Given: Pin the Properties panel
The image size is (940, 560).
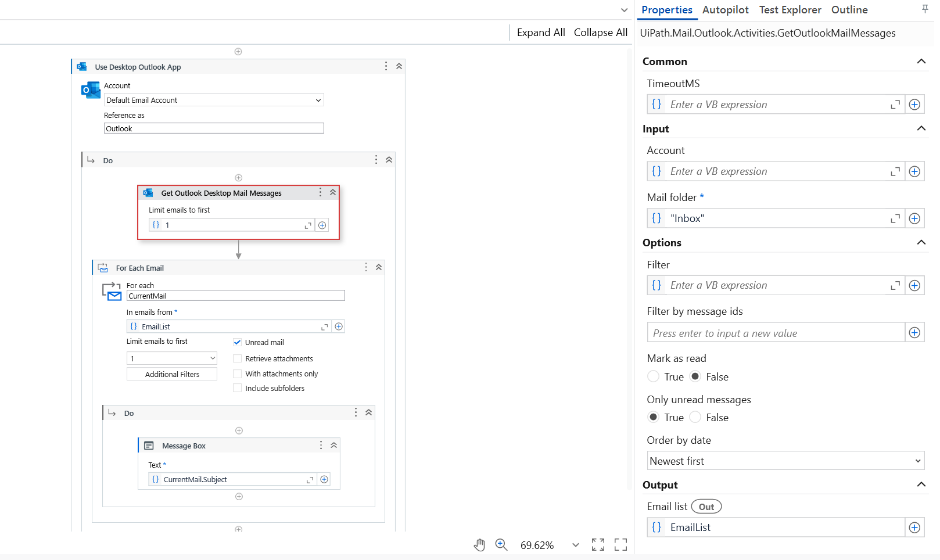Looking at the screenshot, I should point(925,9).
